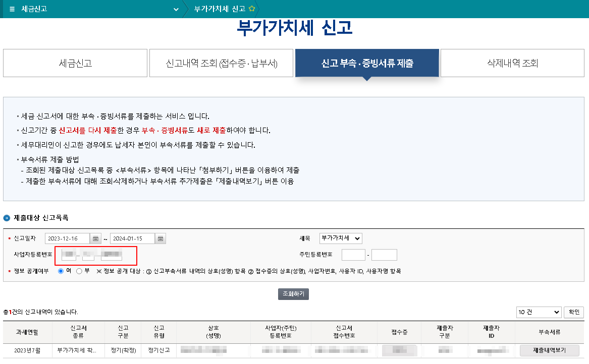589x364 pixels.
Task: Click the 사업자등록번호 input field
Action: [x=96, y=256]
